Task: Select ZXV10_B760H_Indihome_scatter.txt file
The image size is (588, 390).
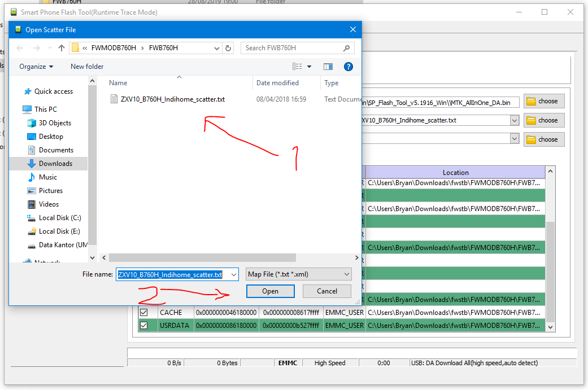Action: (172, 99)
